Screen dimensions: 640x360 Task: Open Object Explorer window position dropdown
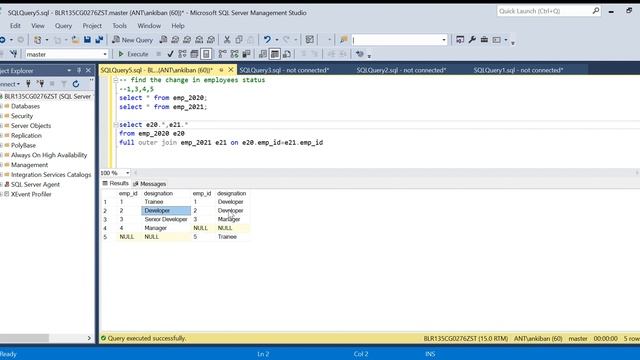tap(69, 70)
